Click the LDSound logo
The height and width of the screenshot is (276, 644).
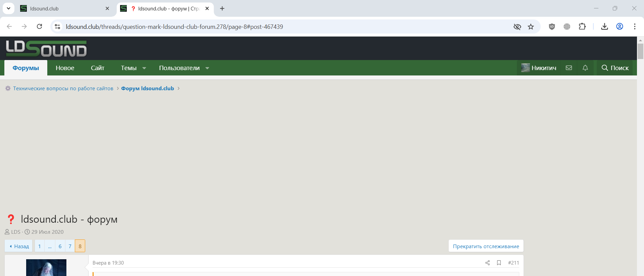pyautogui.click(x=46, y=49)
